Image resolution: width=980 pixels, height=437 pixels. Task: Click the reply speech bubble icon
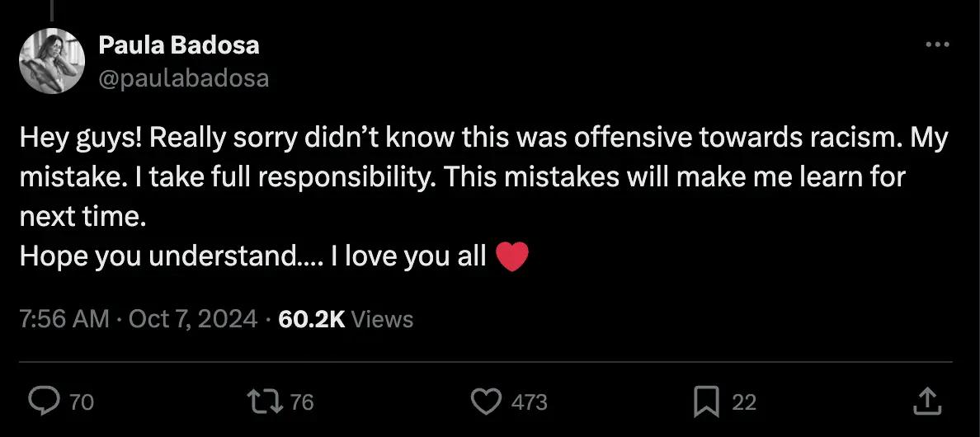(41, 402)
